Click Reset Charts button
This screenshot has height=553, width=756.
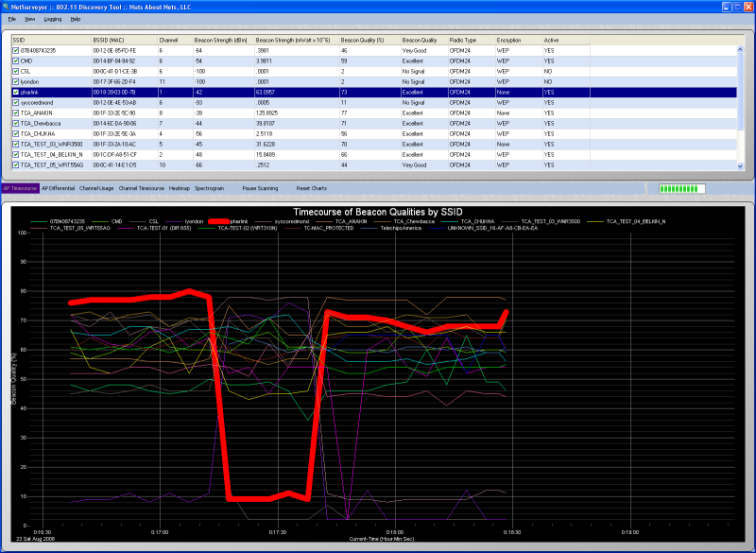pyautogui.click(x=312, y=188)
